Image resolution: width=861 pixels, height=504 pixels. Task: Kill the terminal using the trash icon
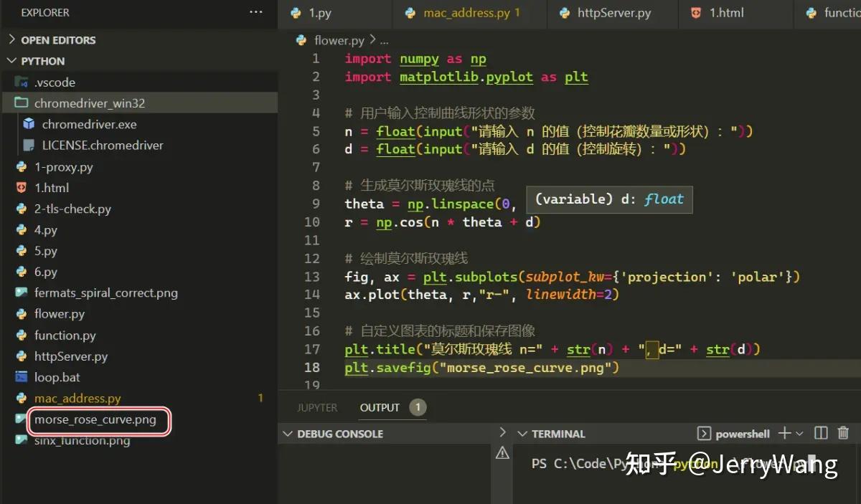(x=844, y=433)
